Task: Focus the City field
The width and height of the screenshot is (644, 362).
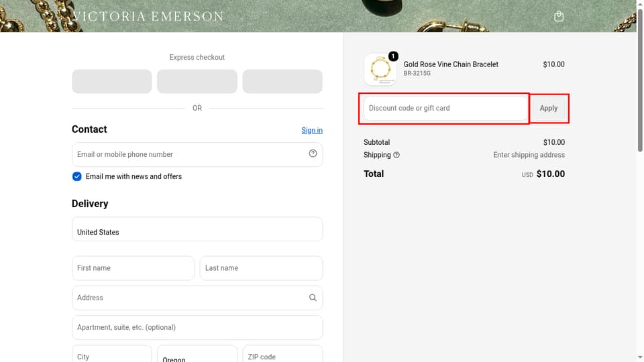Action: coord(112,354)
